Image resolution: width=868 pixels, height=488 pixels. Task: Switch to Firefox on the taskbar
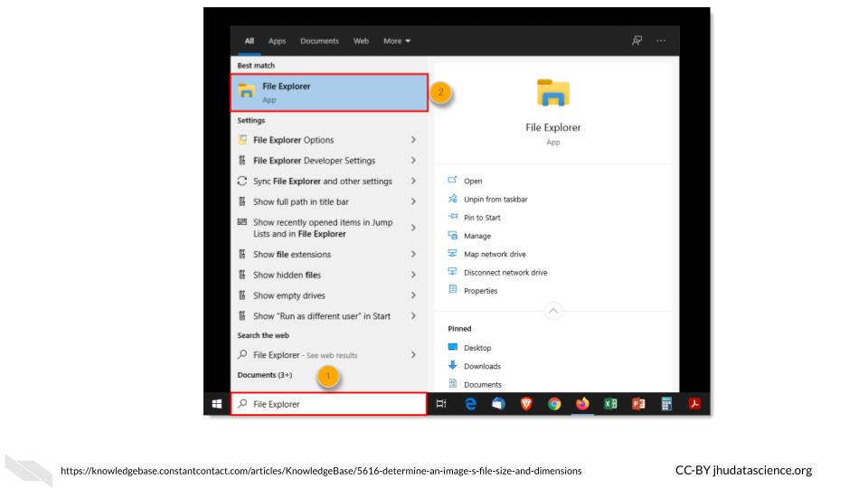coord(582,404)
